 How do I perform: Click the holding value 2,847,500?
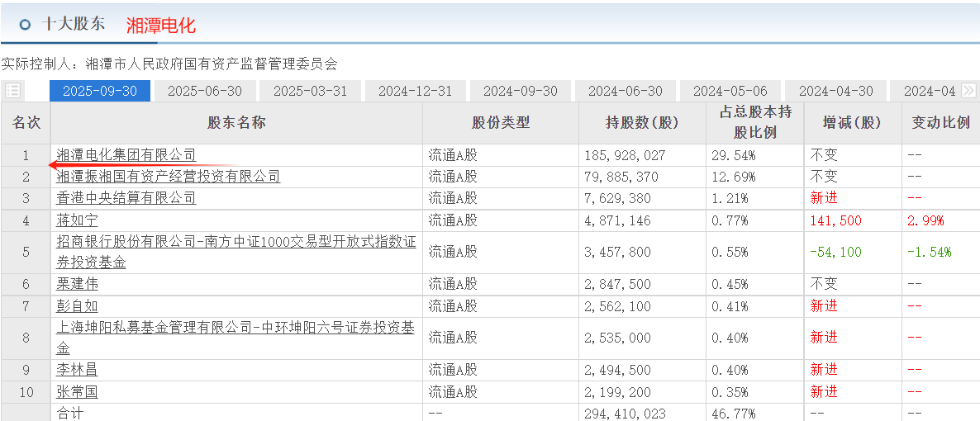click(x=617, y=284)
